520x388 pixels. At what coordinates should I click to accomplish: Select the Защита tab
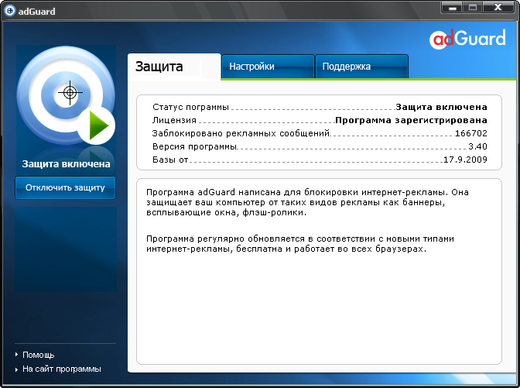click(x=174, y=67)
